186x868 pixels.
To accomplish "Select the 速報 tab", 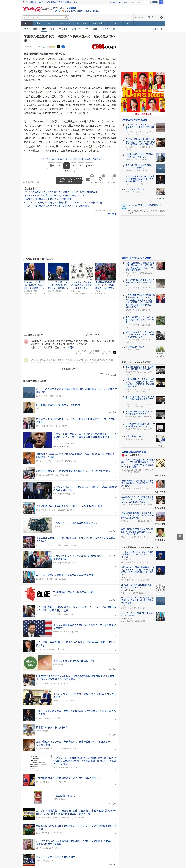I will point(38,23).
